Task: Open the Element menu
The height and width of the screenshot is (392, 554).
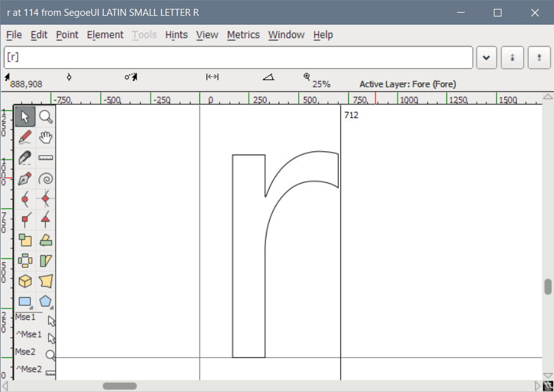Action: [105, 35]
